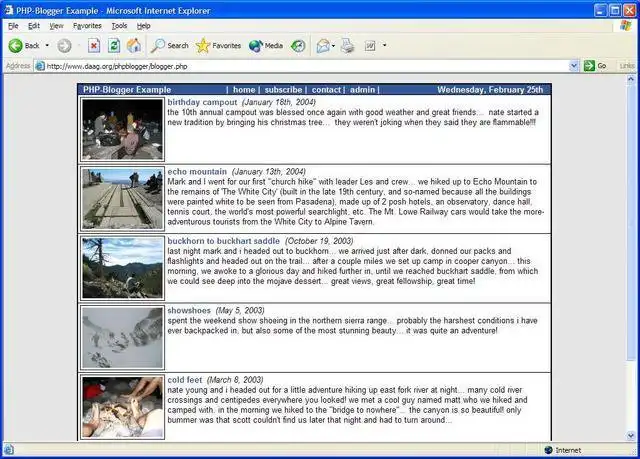Open the Tools menu
Viewport: 640px width, 459px height.
point(119,26)
